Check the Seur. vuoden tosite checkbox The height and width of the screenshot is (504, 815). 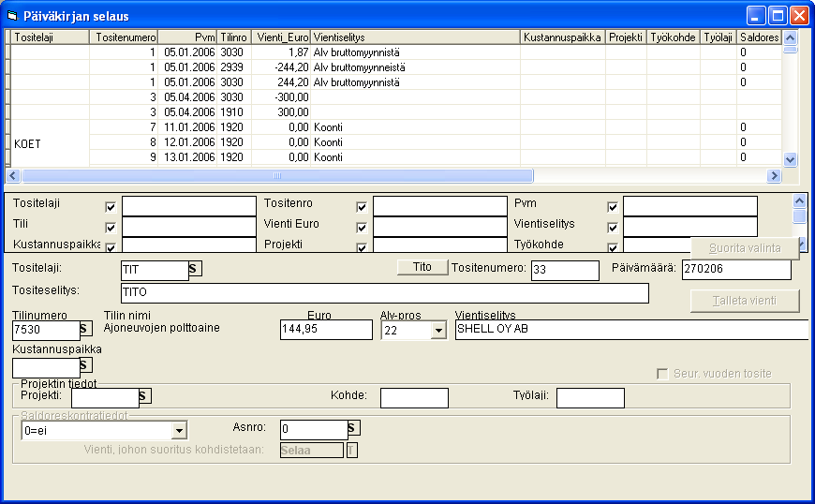point(662,374)
